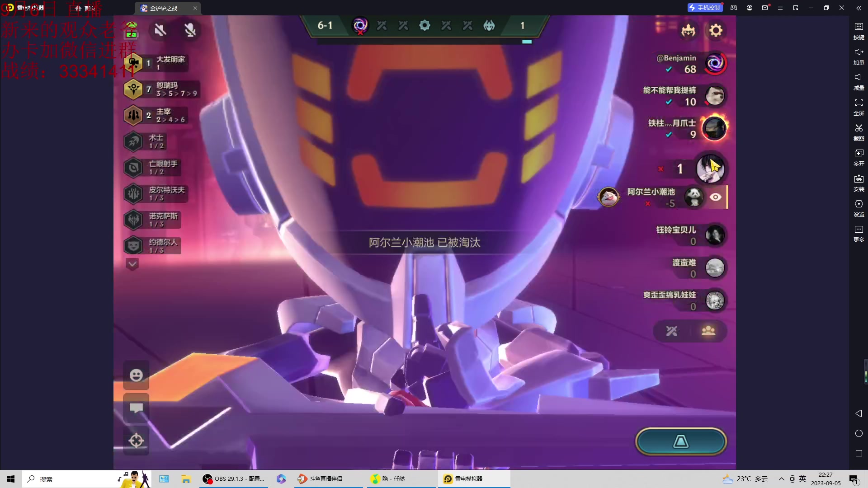View 铁柱...月爪士 player avatar

pos(714,128)
